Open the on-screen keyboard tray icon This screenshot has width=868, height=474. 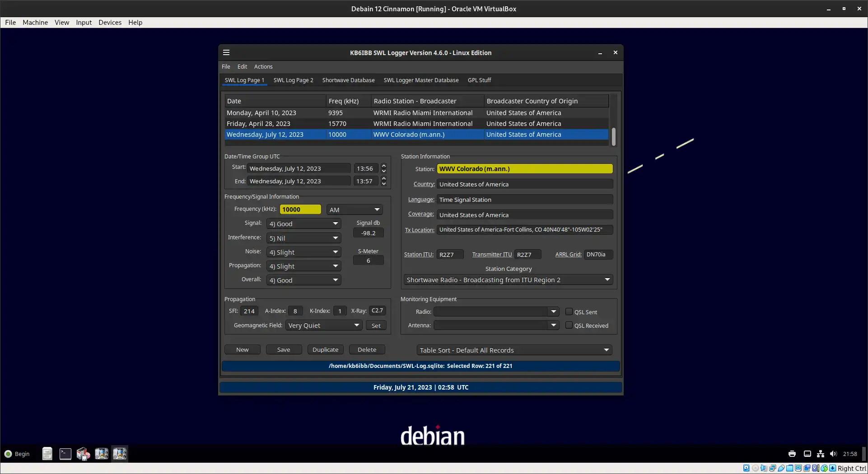(x=807, y=454)
